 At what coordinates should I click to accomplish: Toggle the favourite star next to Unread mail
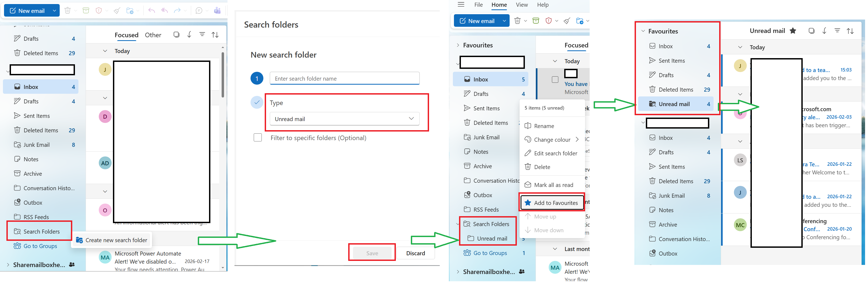coord(793,31)
